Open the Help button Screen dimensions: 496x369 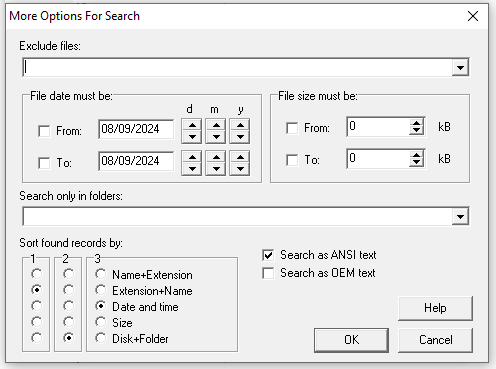click(435, 308)
